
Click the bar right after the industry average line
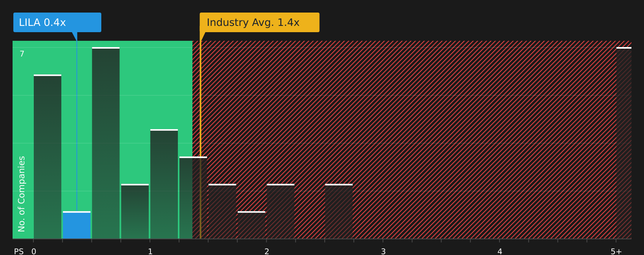pos(222,211)
